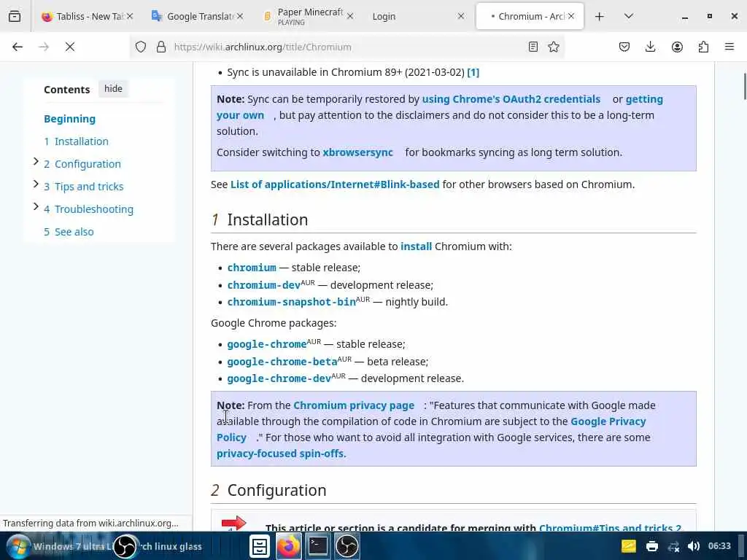Image resolution: width=747 pixels, height=560 pixels.
Task: Open the printer tray icon
Action: [651, 546]
